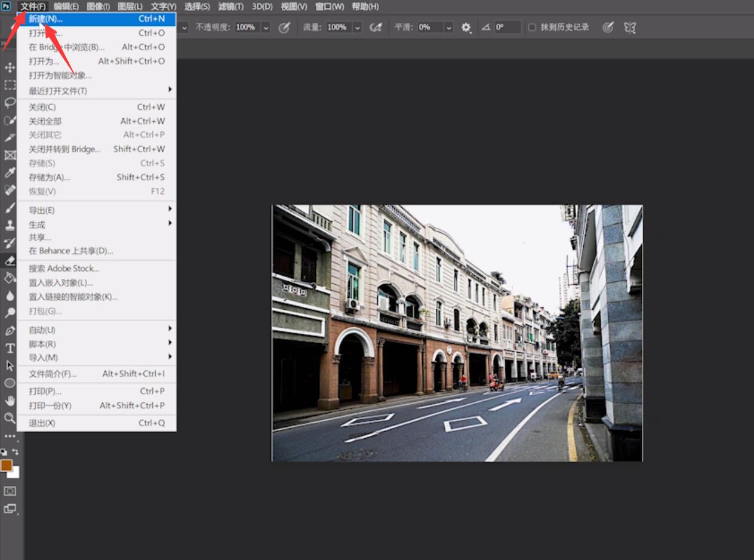Select the Spot Healing Brush tool

coord(10,190)
